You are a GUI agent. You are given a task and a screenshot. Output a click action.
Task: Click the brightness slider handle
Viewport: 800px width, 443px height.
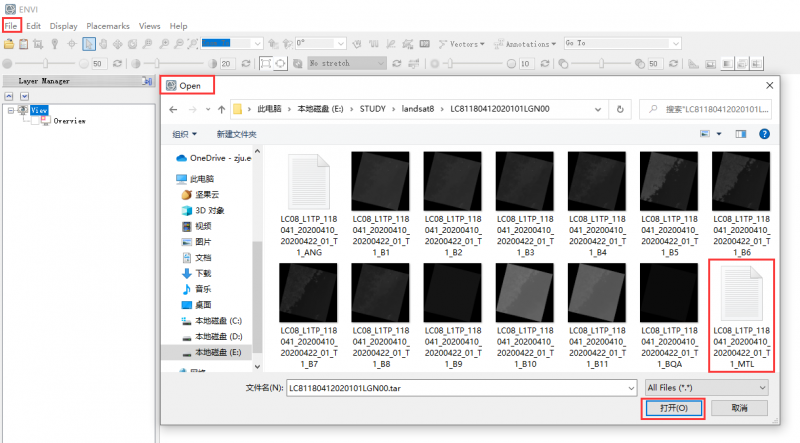click(44, 63)
